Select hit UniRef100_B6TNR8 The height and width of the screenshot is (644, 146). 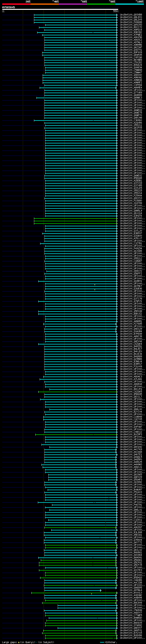pos(131,60)
